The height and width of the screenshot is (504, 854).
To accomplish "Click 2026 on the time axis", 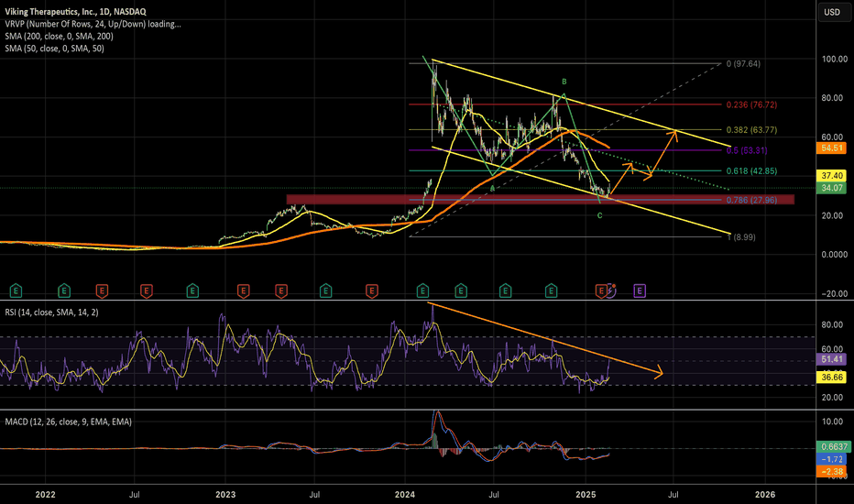I will (765, 494).
